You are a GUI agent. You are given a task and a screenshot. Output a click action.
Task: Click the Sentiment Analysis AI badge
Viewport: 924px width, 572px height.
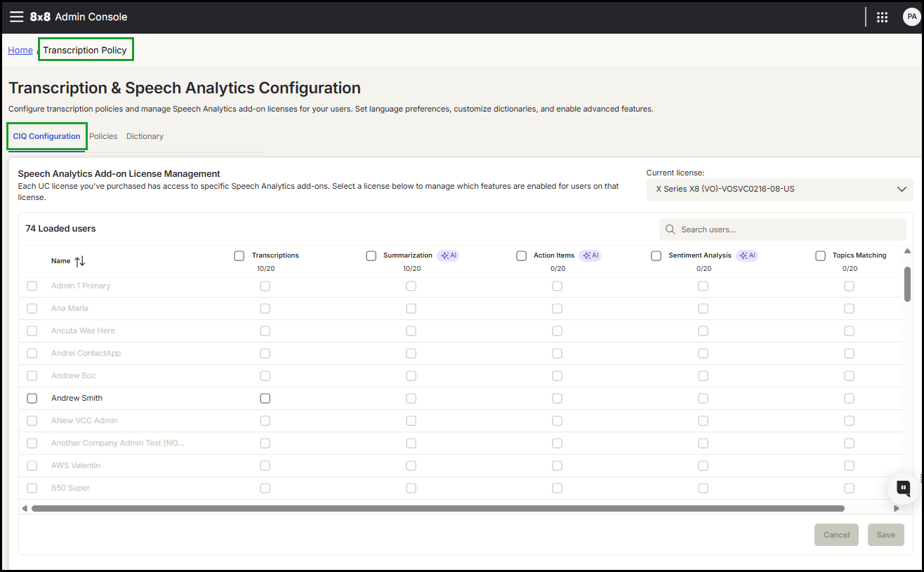pyautogui.click(x=746, y=255)
